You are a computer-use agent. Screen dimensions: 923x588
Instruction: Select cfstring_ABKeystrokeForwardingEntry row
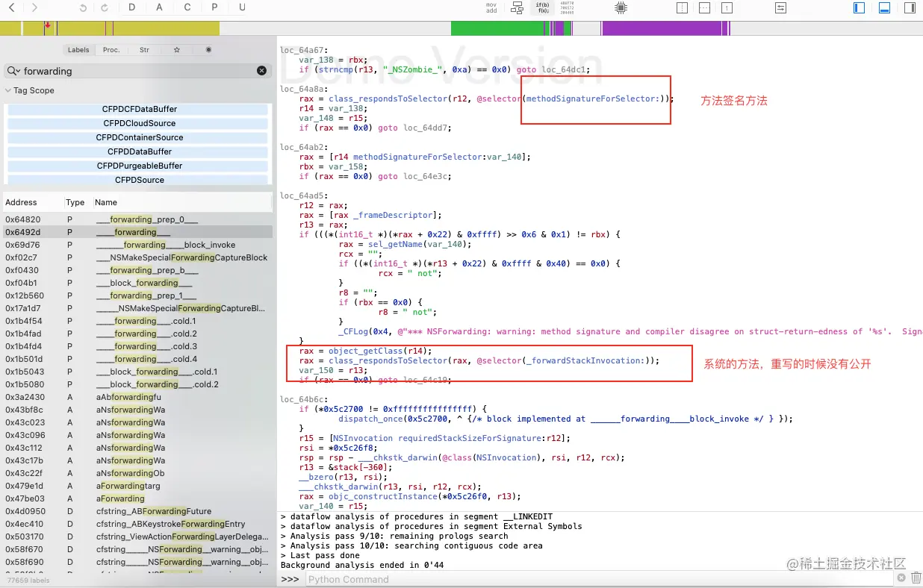[138, 524]
